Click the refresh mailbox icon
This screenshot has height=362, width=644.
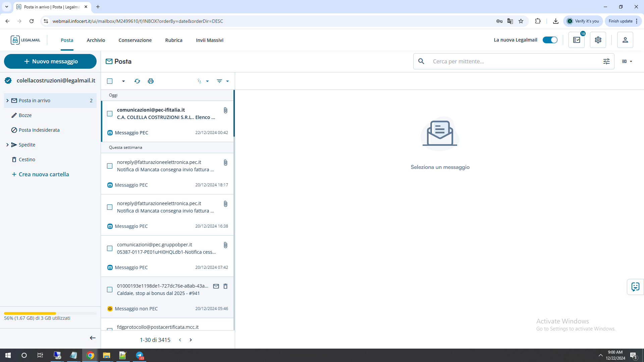click(137, 81)
